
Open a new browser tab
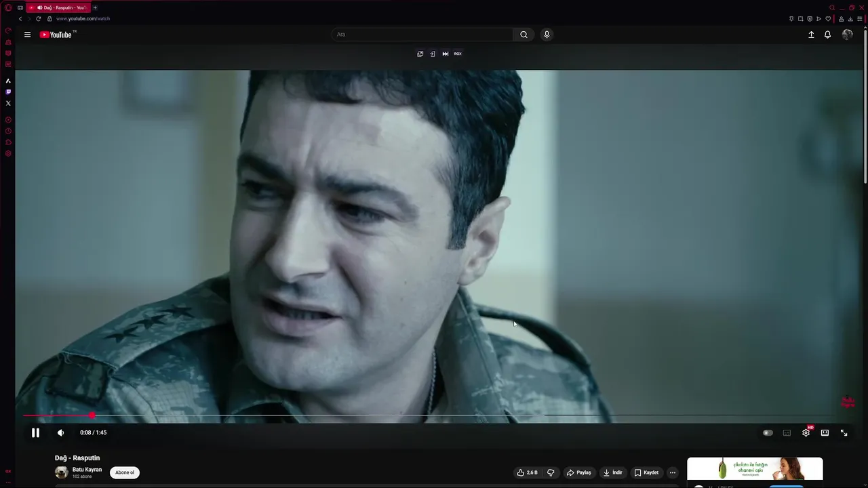(x=95, y=7)
